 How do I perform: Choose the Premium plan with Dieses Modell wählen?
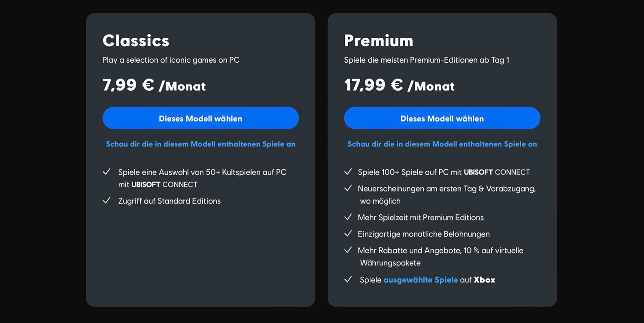pos(442,118)
